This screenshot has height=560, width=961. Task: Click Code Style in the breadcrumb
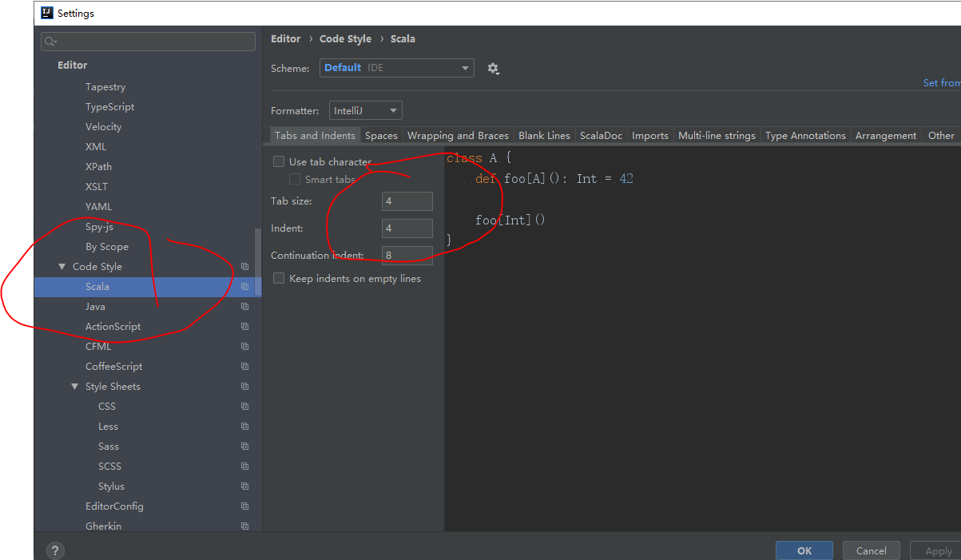(x=345, y=38)
